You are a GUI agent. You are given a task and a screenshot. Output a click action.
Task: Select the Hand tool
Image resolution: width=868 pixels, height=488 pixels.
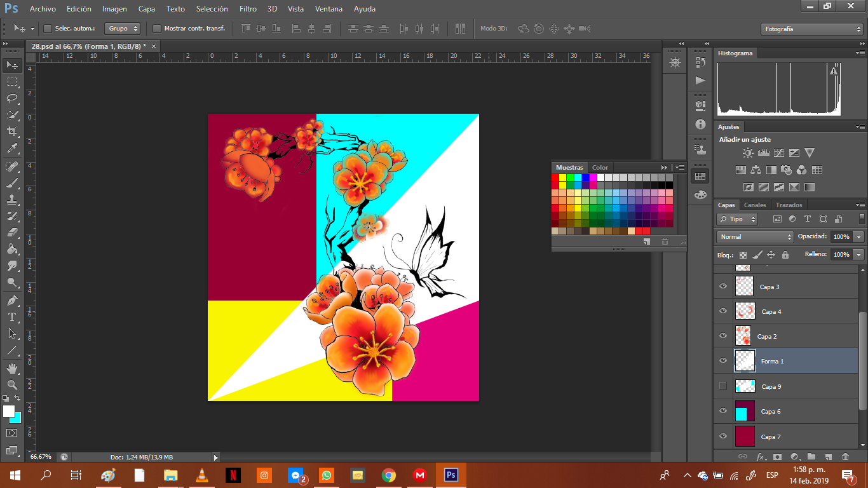pyautogui.click(x=12, y=368)
